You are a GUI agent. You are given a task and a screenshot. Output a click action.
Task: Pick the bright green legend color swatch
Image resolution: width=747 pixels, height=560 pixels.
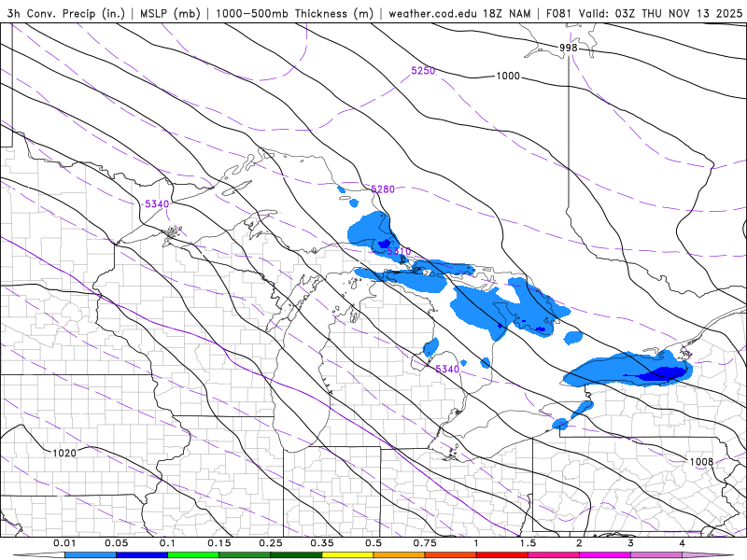193,555
